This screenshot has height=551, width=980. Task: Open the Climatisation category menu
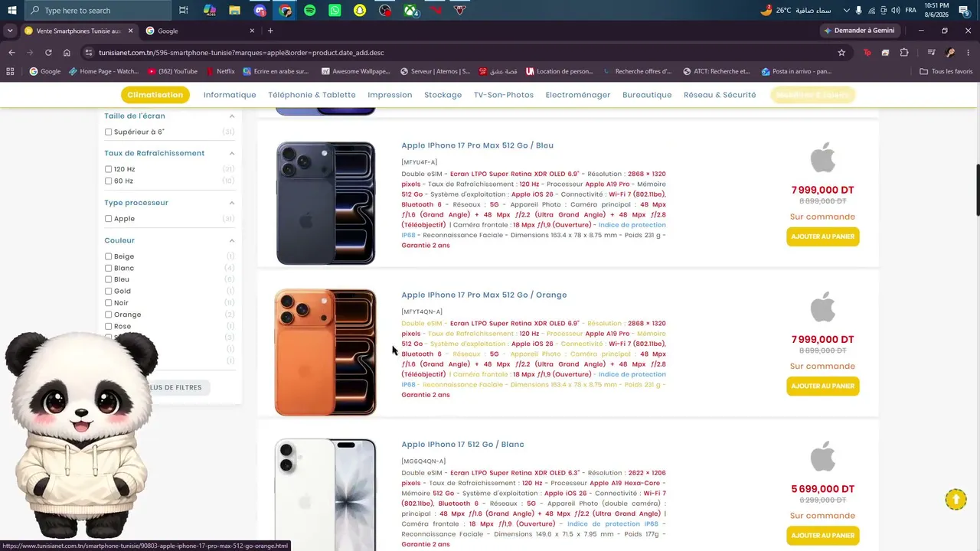[x=155, y=95]
